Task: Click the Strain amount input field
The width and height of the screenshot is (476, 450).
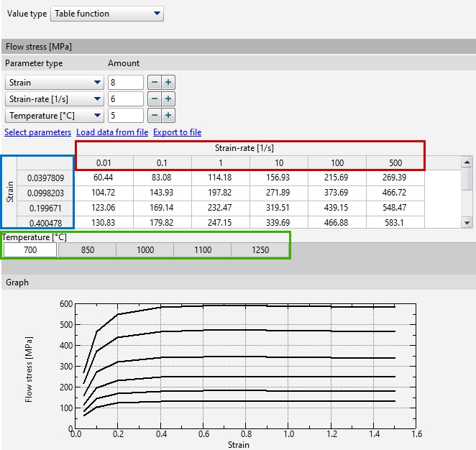Action: [x=125, y=83]
